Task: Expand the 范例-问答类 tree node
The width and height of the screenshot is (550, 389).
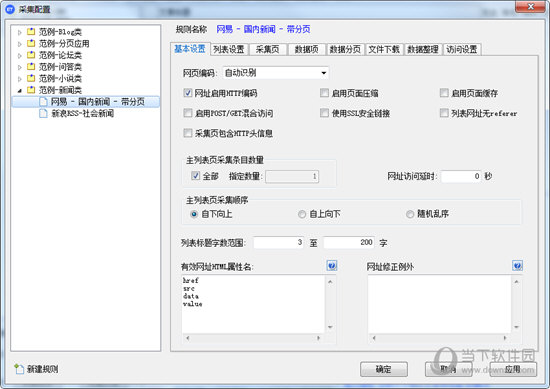Action: point(20,67)
